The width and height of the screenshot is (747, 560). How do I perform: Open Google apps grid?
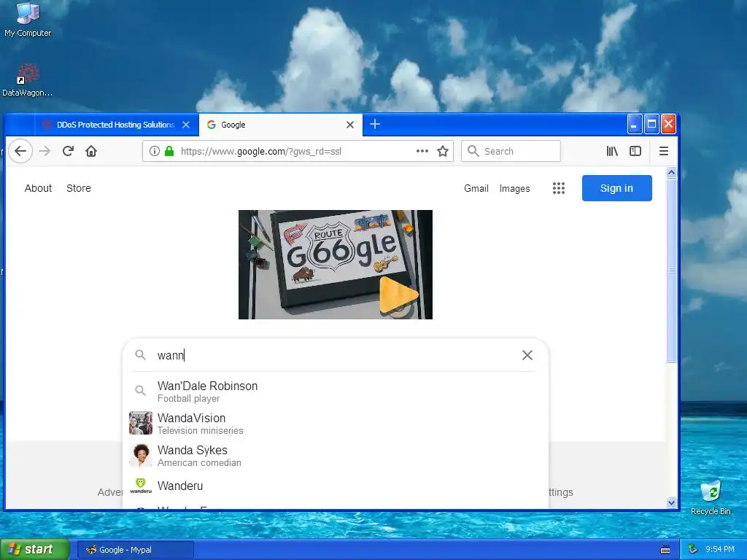coord(559,188)
